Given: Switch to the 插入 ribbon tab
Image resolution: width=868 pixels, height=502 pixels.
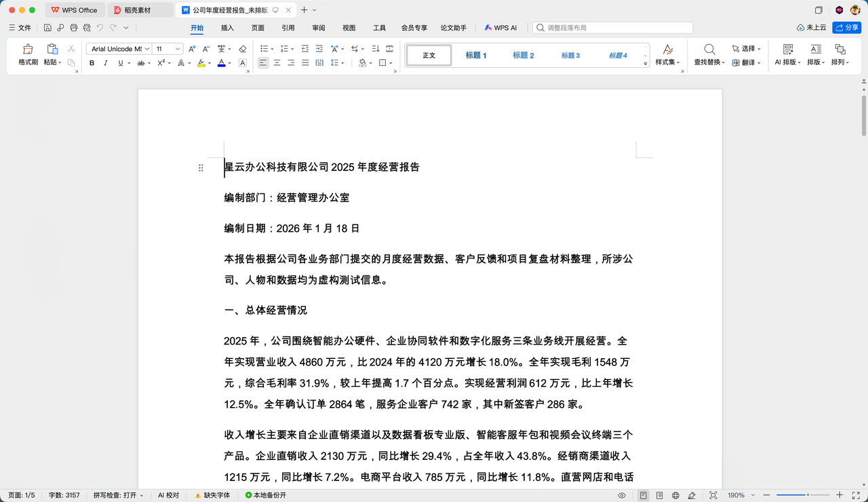Looking at the screenshot, I should click(228, 28).
